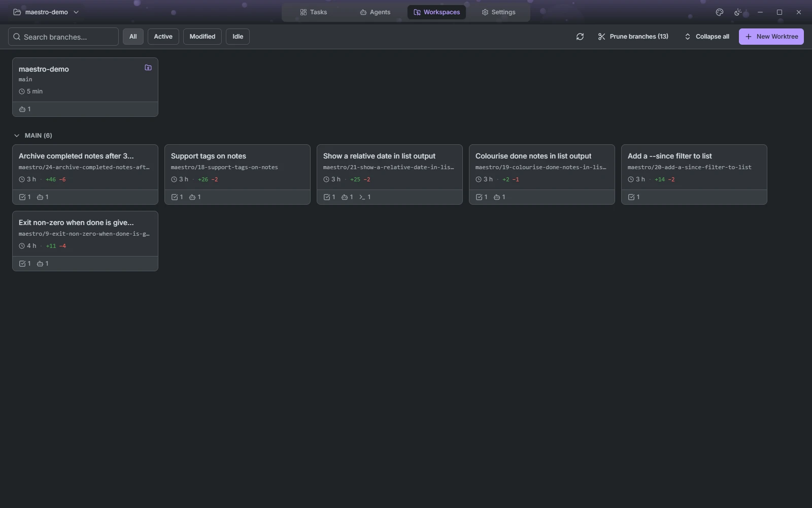Focus the Search branches field

pos(63,37)
